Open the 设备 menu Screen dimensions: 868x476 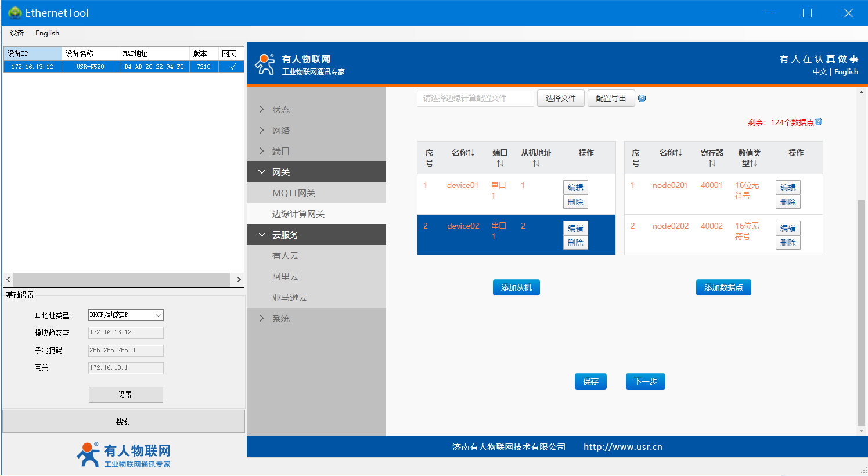pos(17,33)
